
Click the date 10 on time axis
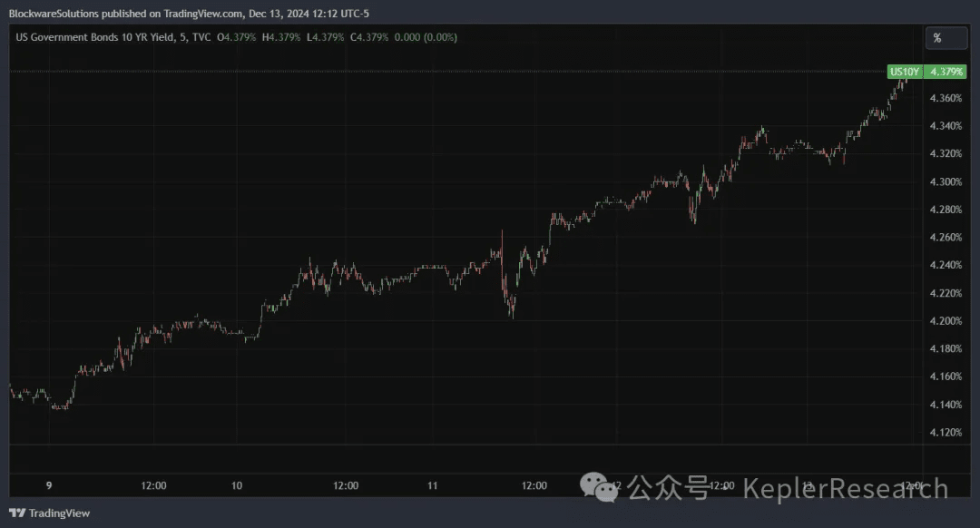237,485
